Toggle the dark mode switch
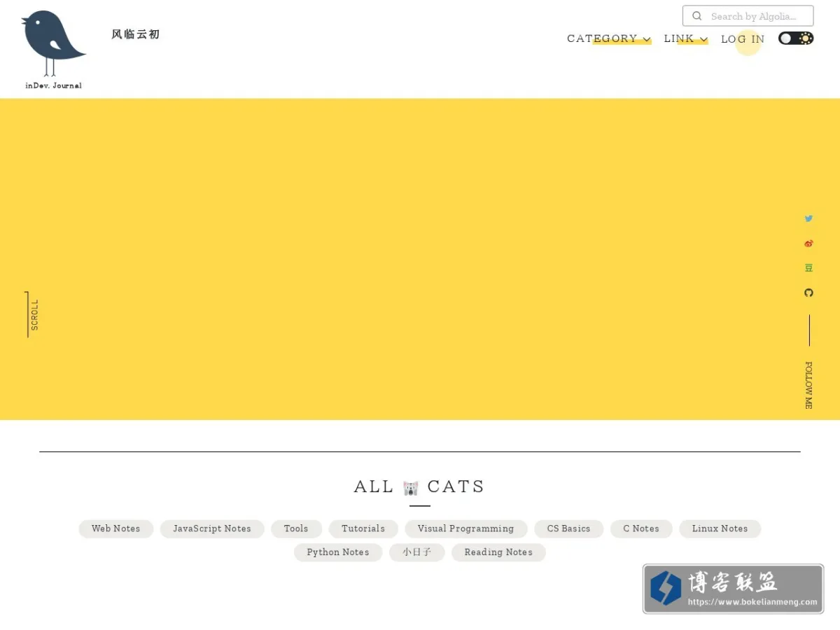 tap(796, 38)
